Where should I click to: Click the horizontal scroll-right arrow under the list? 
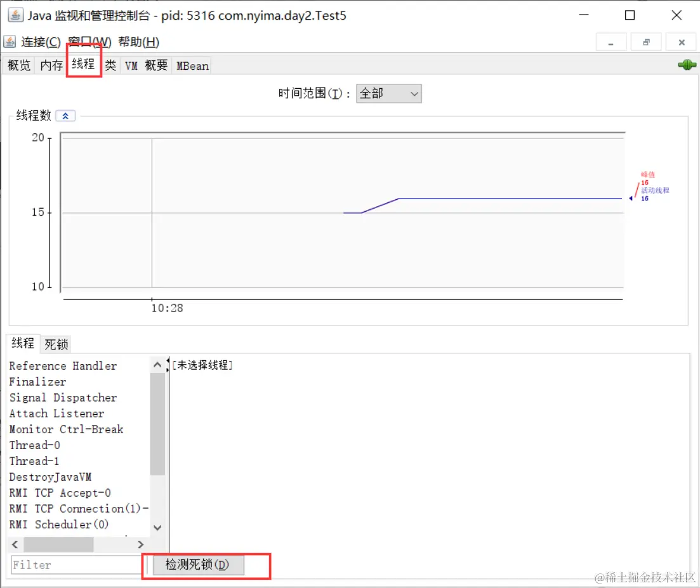coord(141,544)
